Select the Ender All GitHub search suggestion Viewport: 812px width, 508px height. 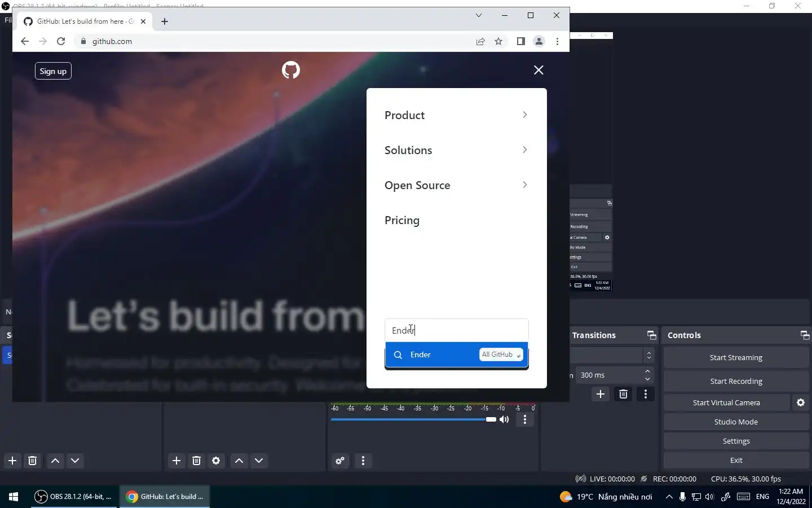coord(456,354)
